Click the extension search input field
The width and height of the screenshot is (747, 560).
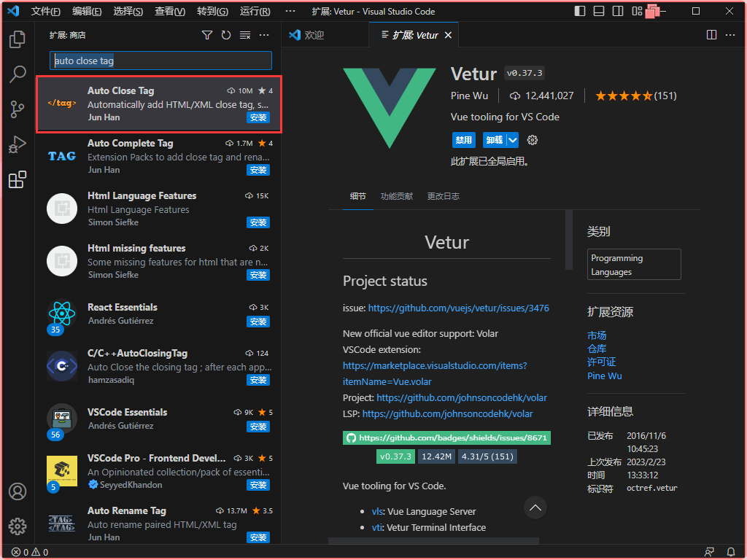(x=160, y=61)
